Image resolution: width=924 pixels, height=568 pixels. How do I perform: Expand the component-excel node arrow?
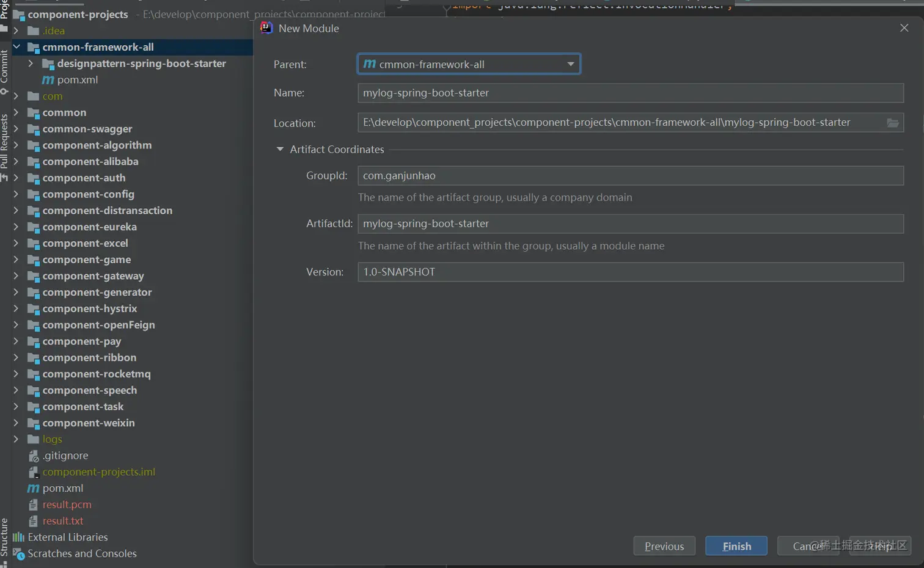click(16, 244)
